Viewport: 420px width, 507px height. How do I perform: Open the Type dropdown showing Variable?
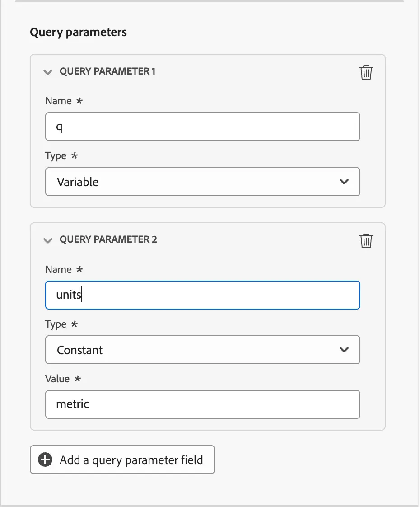[203, 182]
